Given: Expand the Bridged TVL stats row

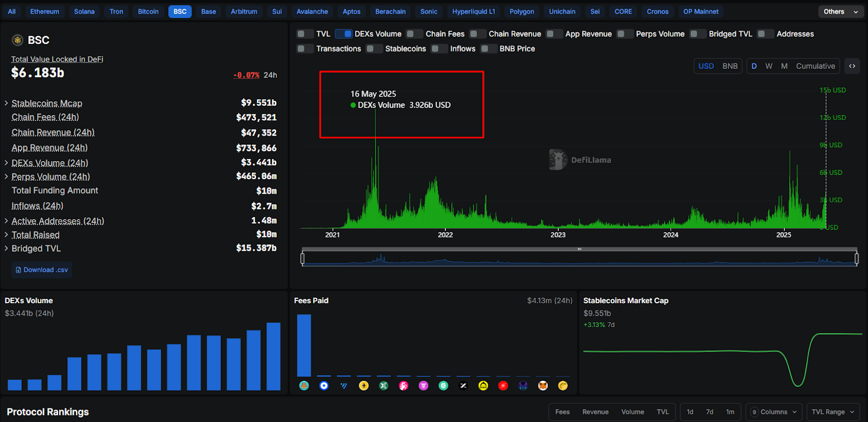Looking at the screenshot, I should 7,248.
